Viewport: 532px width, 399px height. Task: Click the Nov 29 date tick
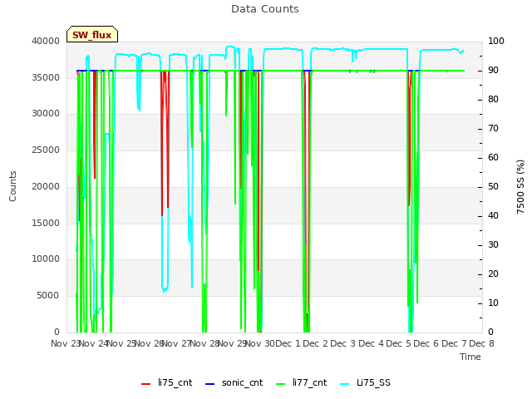(232, 343)
